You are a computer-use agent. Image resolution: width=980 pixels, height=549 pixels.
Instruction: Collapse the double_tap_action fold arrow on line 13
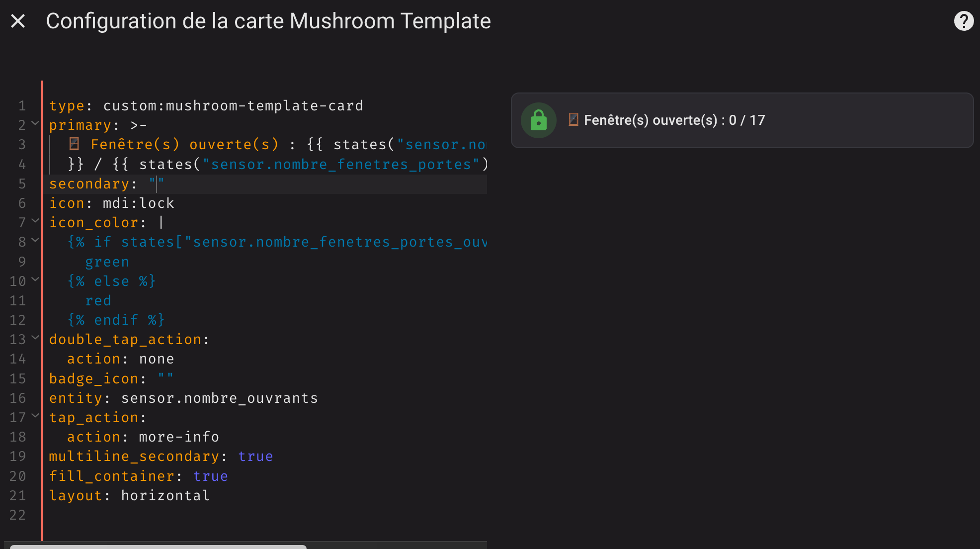tap(35, 338)
